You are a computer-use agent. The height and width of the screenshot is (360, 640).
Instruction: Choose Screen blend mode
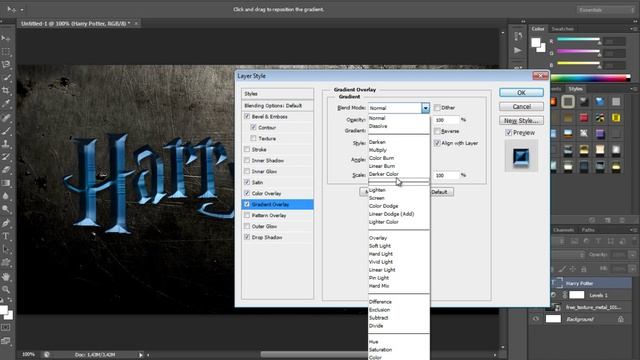coord(399,198)
